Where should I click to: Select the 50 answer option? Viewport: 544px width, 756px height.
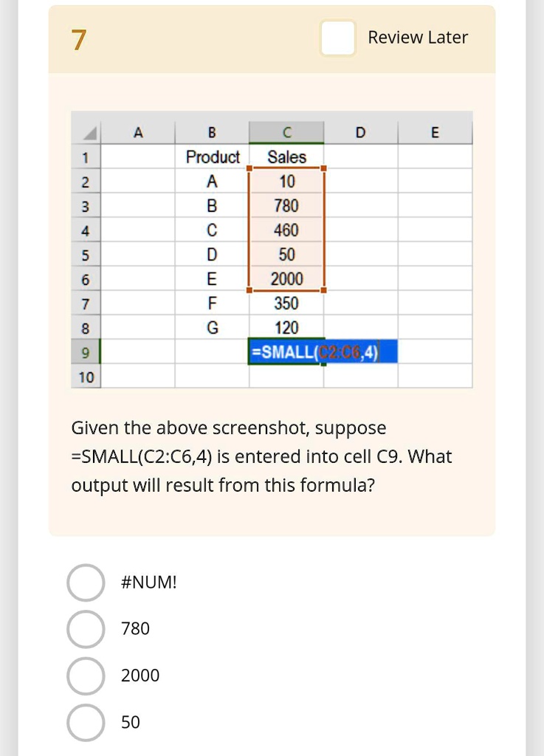[x=86, y=723]
